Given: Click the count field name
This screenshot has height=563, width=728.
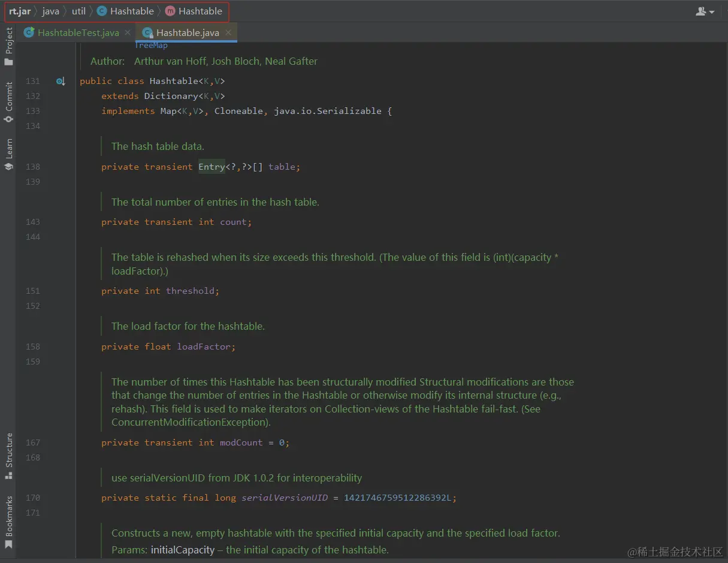Looking at the screenshot, I should pos(233,222).
